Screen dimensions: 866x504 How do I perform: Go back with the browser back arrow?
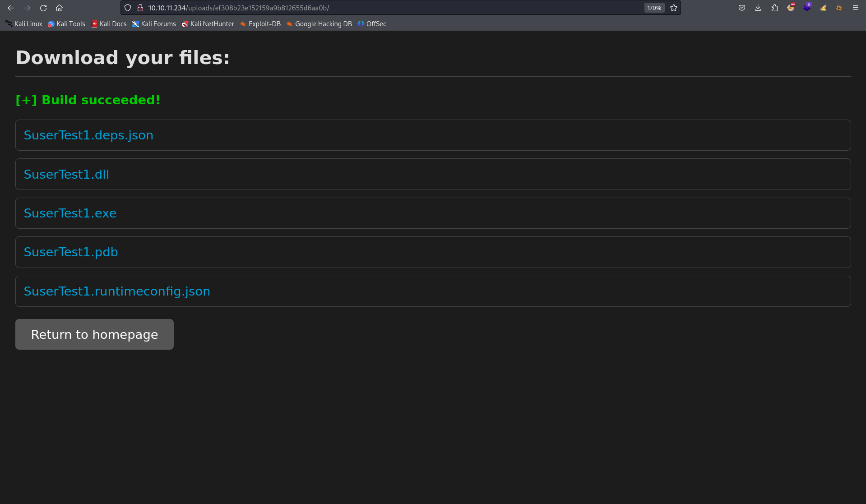(x=11, y=8)
